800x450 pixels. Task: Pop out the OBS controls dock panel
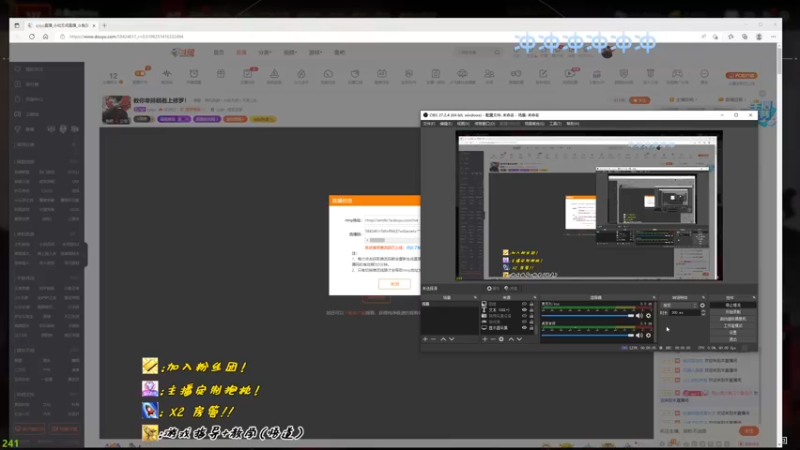click(755, 297)
